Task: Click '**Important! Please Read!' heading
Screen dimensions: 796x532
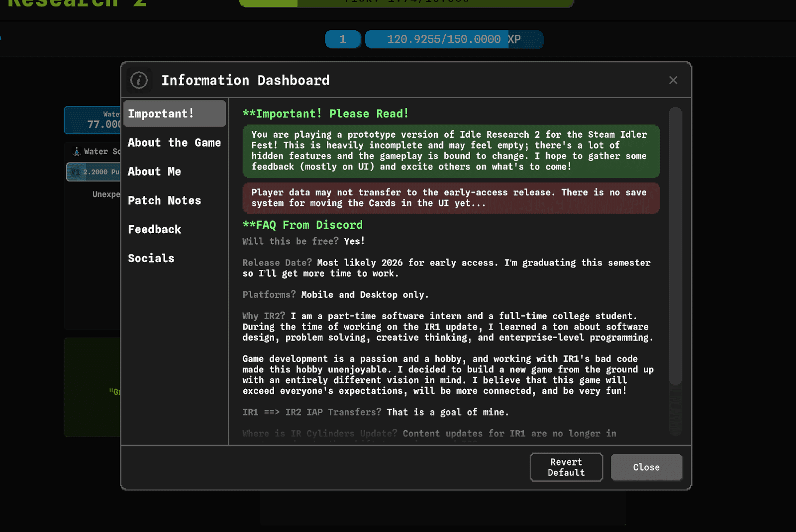Action: tap(326, 113)
